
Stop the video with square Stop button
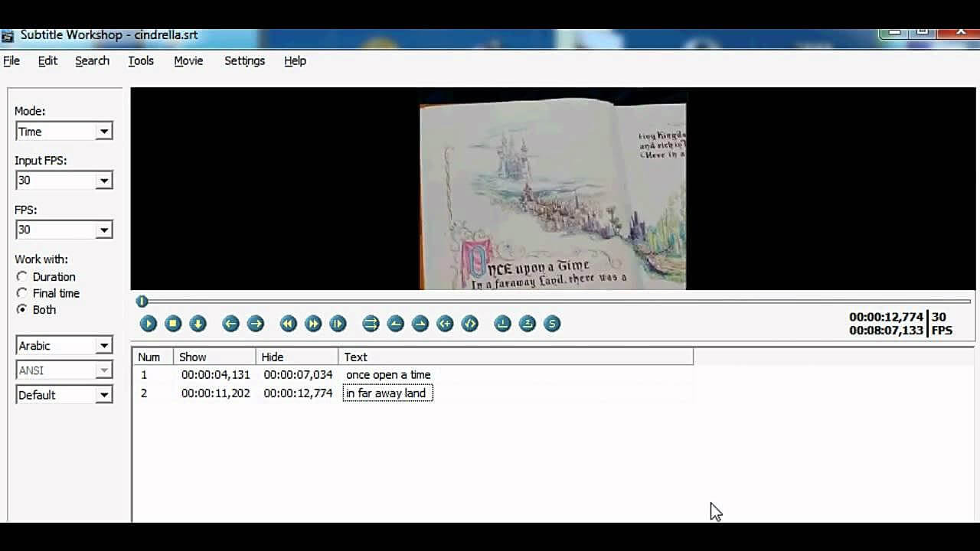click(x=173, y=324)
